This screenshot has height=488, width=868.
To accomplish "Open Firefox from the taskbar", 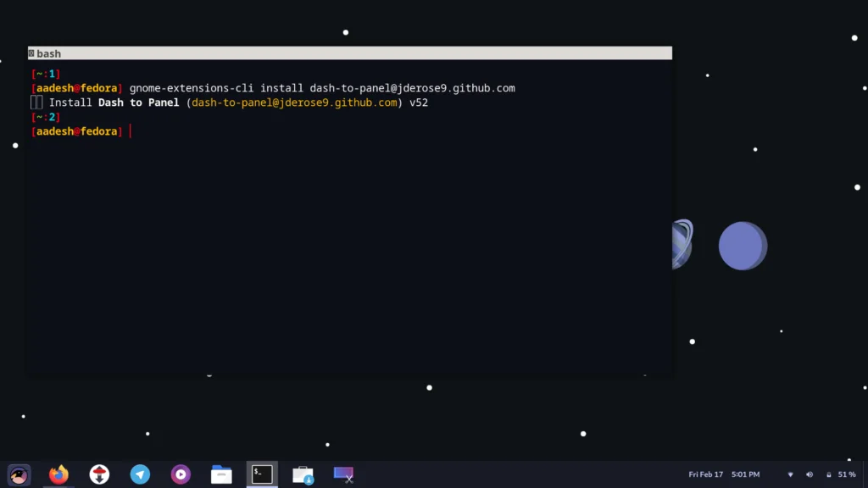I will click(x=58, y=474).
